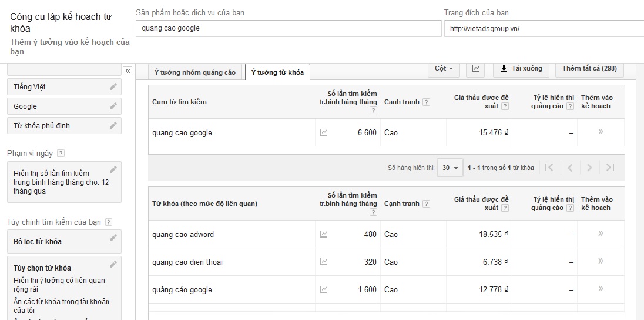Click the 1.600 monthly searches value
644x320 pixels.
pos(367,289)
